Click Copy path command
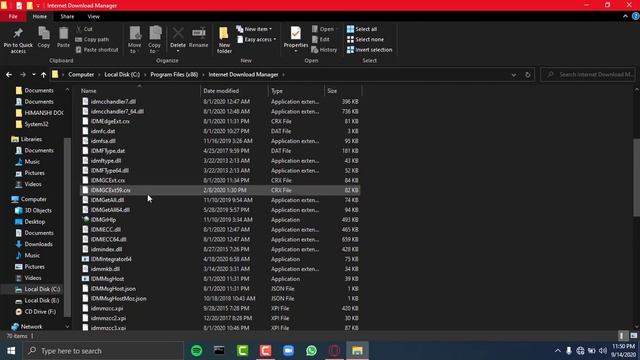The image size is (640, 360). [x=92, y=39]
